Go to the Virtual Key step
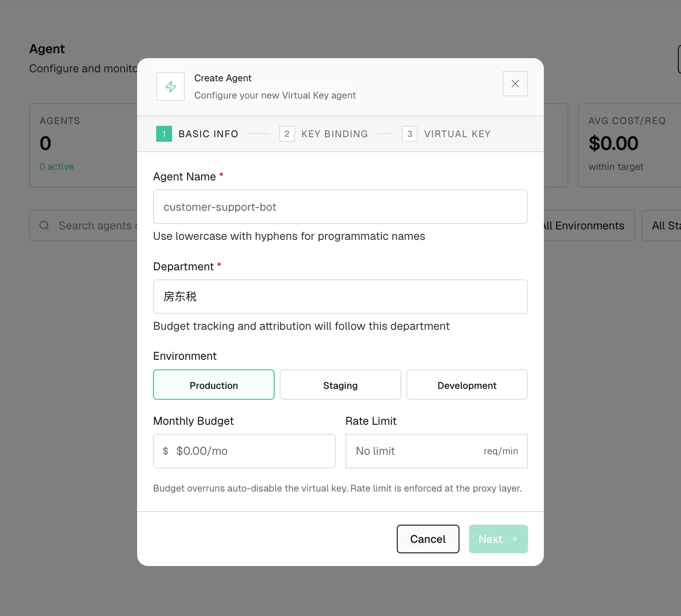681x616 pixels. (446, 134)
